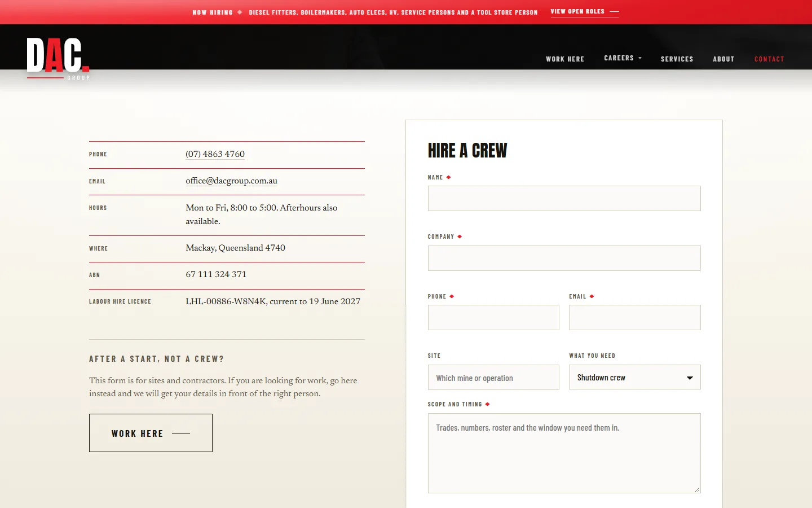Viewport: 812px width, 508px height.
Task: Open the View Open Roles link
Action: coord(585,12)
